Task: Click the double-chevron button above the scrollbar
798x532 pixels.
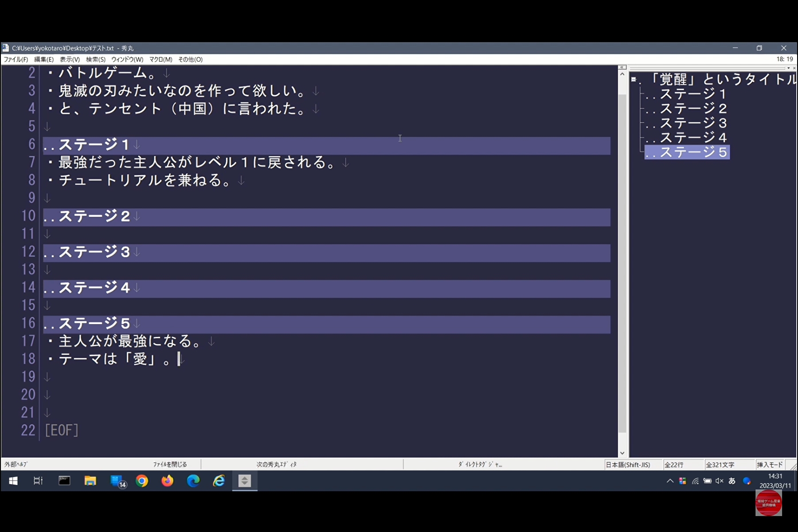Action: click(622, 67)
